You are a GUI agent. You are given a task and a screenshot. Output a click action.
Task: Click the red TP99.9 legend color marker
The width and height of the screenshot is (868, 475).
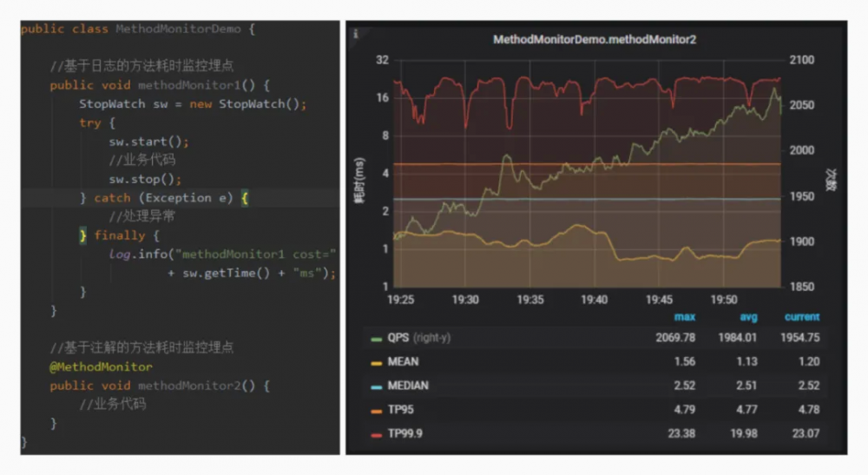376,433
